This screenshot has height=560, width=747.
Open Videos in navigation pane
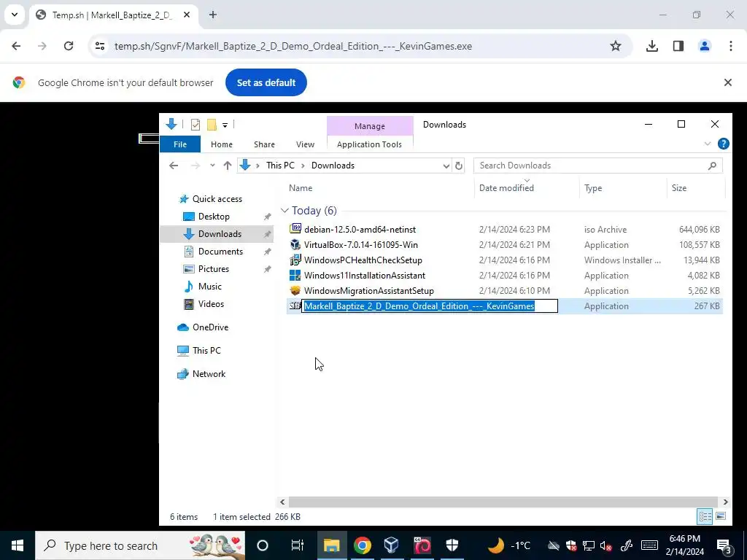pos(211,304)
